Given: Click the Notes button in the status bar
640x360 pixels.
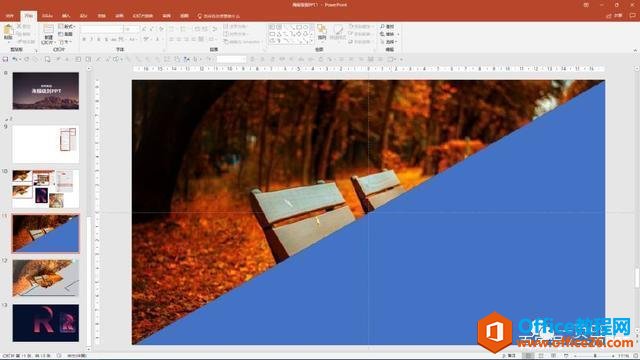Looking at the screenshot, I should point(509,356).
